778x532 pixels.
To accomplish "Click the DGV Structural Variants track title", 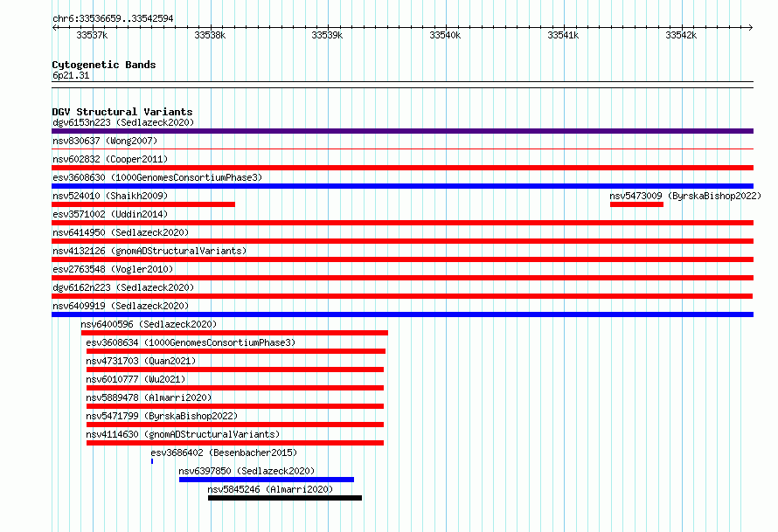I will pyautogui.click(x=122, y=112).
